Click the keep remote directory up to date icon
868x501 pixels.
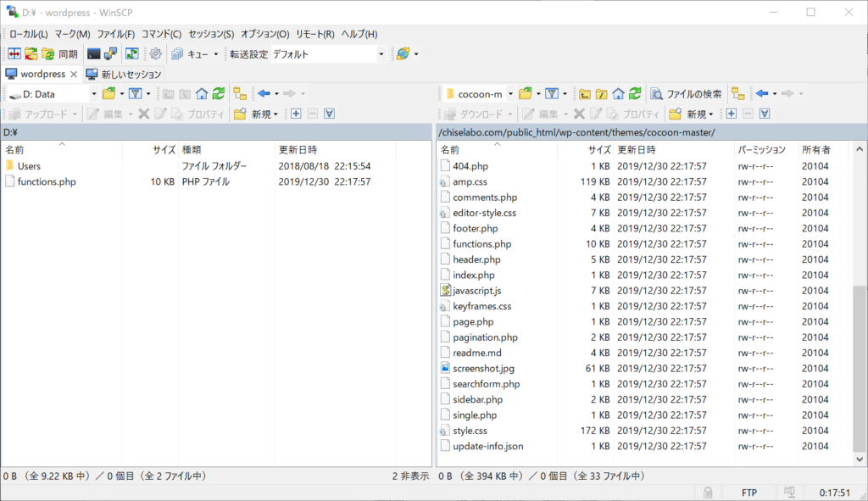click(x=131, y=53)
